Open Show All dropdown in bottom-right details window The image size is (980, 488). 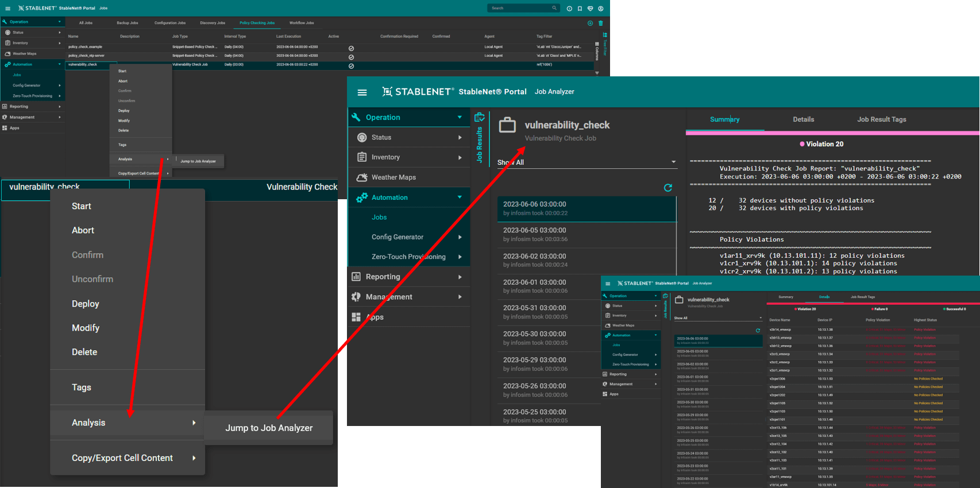pyautogui.click(x=718, y=318)
